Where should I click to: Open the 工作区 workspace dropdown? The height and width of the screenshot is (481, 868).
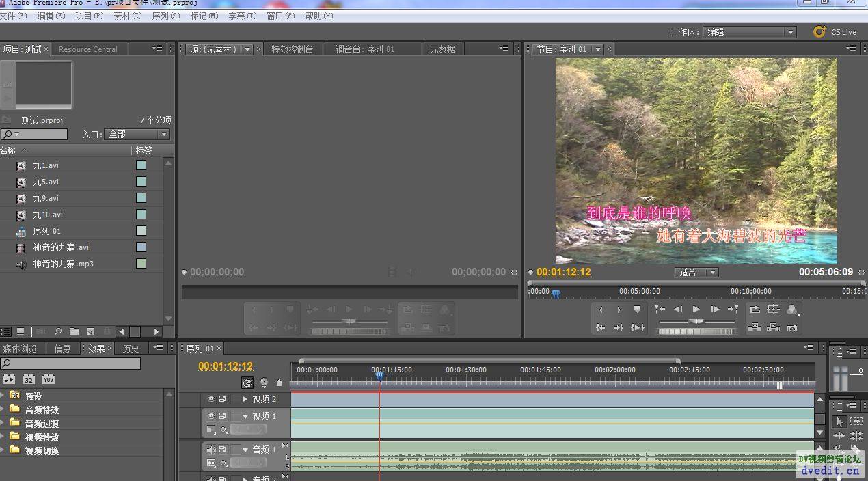pyautogui.click(x=750, y=32)
